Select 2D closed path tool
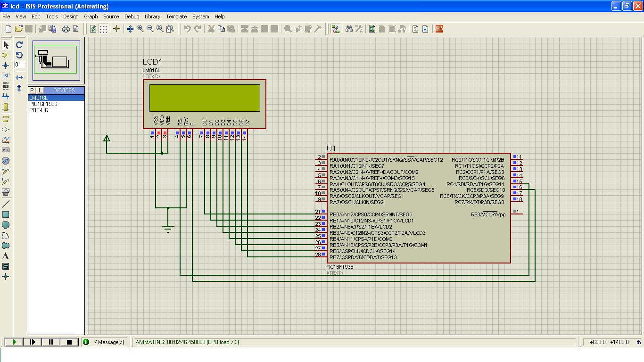 6,246
